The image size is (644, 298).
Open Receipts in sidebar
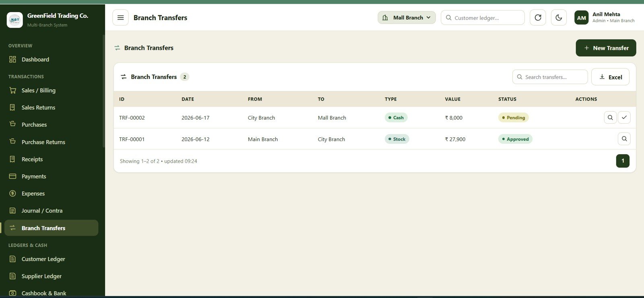tap(51, 159)
